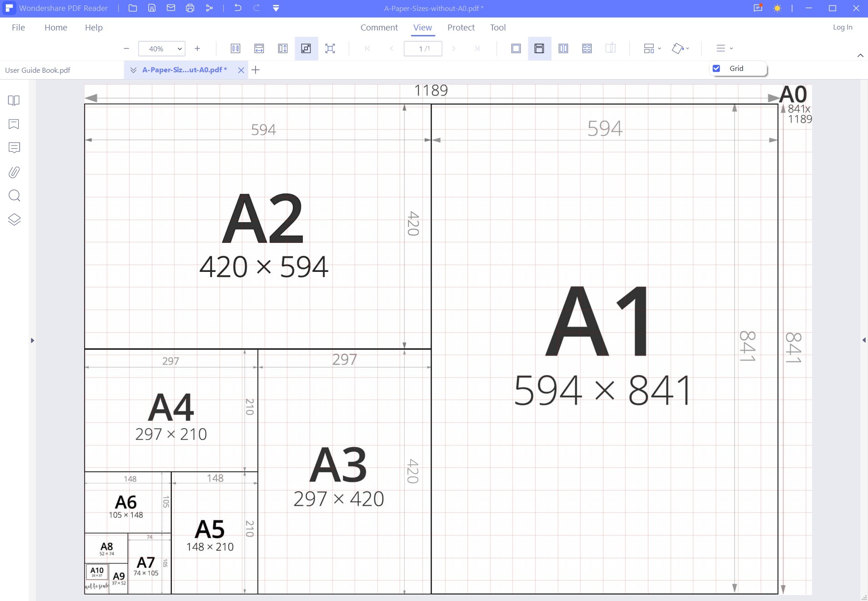Viewport: 868px width, 601px height.
Task: Open the bookmarks panel
Action: click(x=14, y=124)
